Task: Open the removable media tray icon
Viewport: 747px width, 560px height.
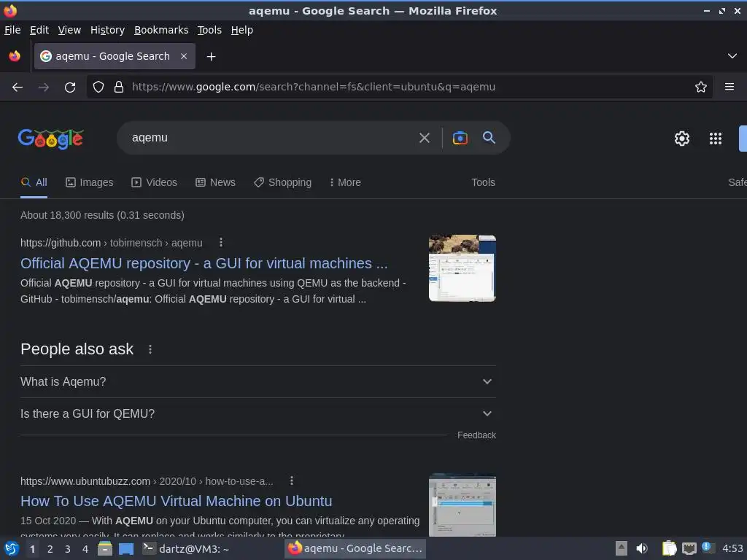Action: coord(622,548)
